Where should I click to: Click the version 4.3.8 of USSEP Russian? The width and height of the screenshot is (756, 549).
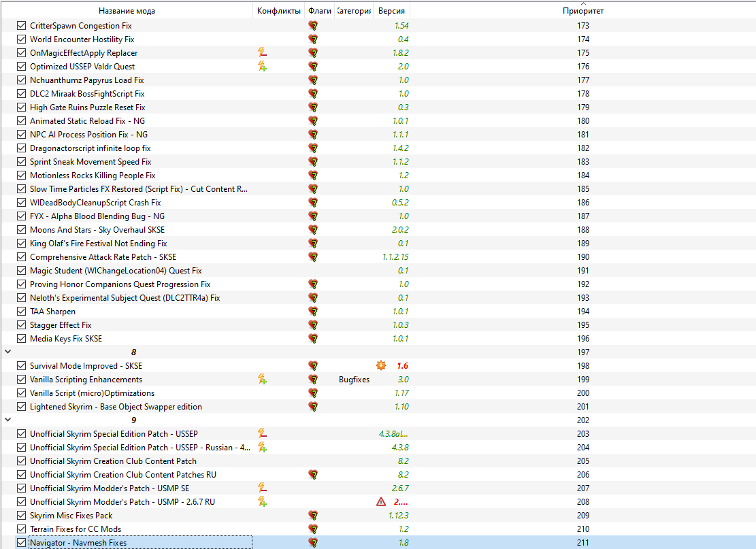click(x=400, y=448)
